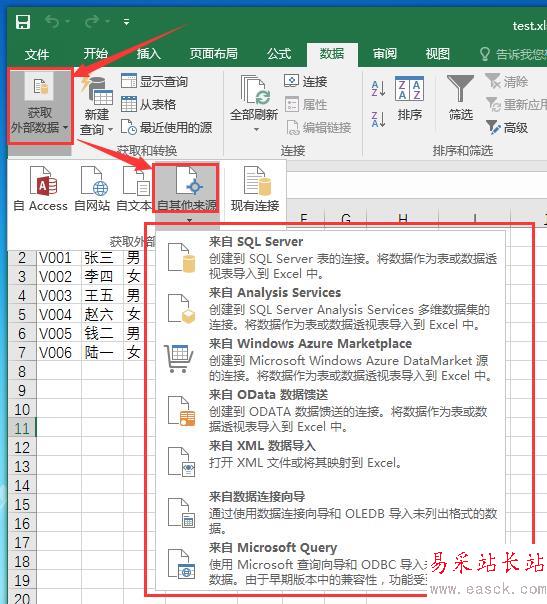Viewport: 547px width, 604px height.
Task: Sort ascending with the A-Z icon
Action: pos(378,89)
